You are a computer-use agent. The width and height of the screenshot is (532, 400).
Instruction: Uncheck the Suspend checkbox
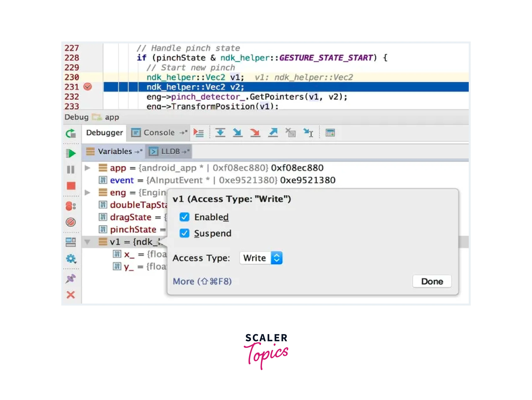click(x=184, y=233)
